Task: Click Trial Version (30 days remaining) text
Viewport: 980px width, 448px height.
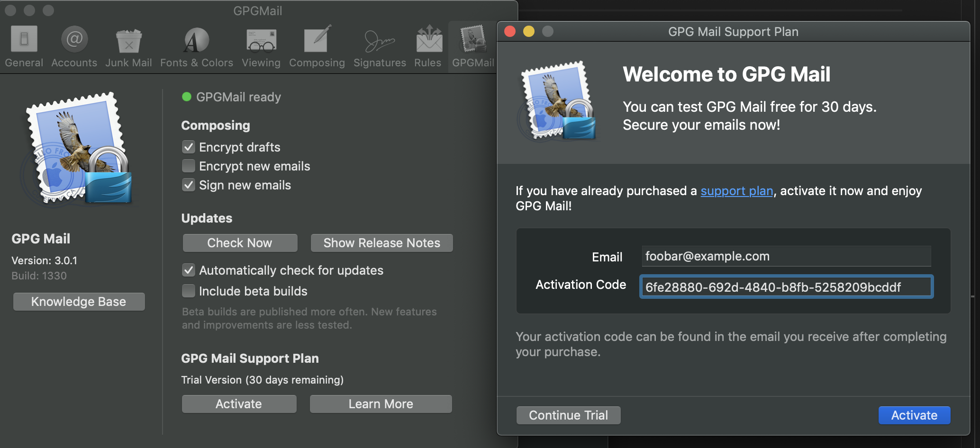Action: click(263, 380)
